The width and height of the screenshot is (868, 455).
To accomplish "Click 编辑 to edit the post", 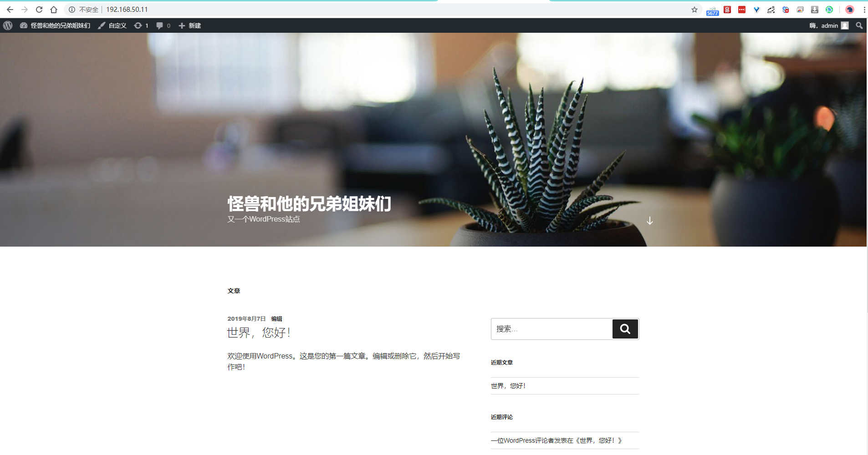I will (x=276, y=318).
